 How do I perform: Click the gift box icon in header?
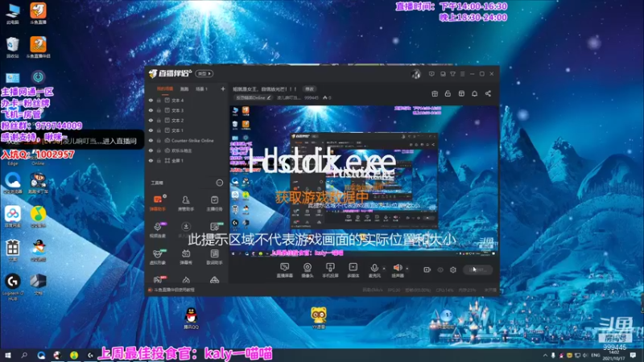[x=435, y=93]
